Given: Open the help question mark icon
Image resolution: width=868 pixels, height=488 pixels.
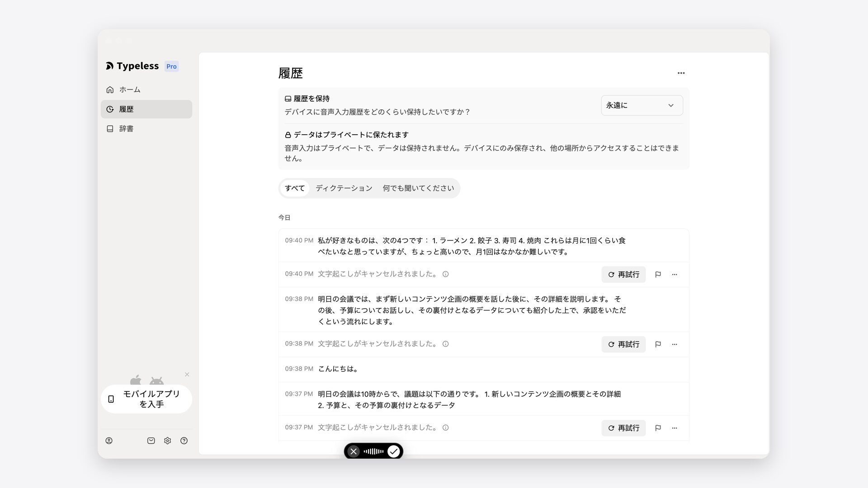Looking at the screenshot, I should pos(184,441).
